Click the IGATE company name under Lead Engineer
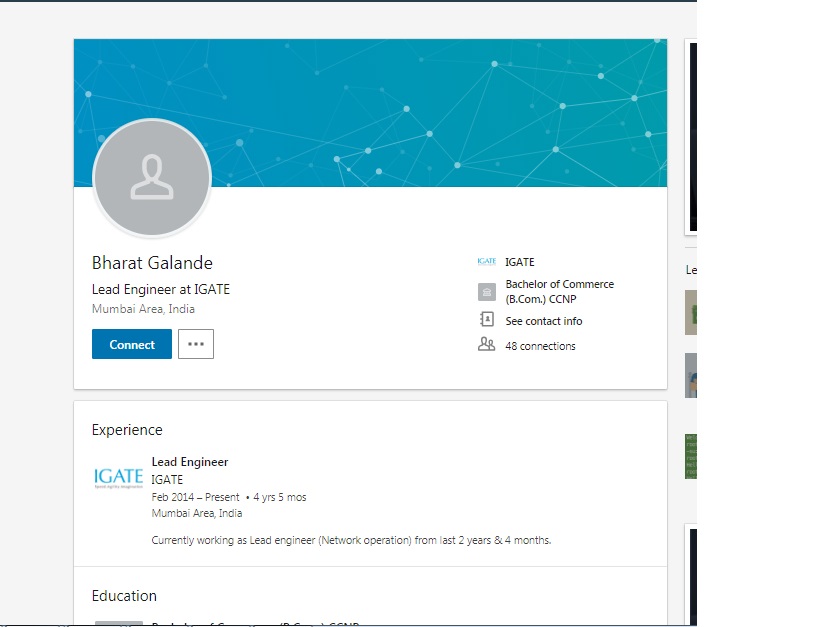The width and height of the screenshot is (819, 627). pyautogui.click(x=167, y=479)
